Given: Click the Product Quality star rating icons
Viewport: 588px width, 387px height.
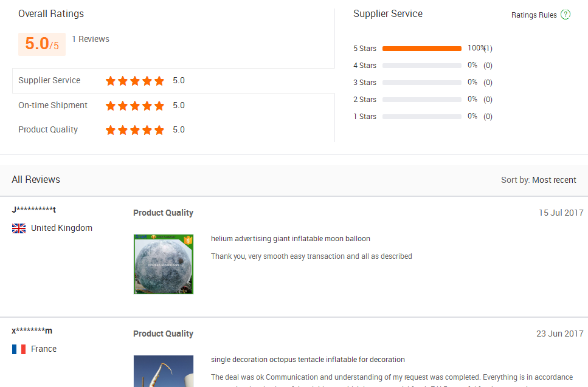Looking at the screenshot, I should 135,130.
